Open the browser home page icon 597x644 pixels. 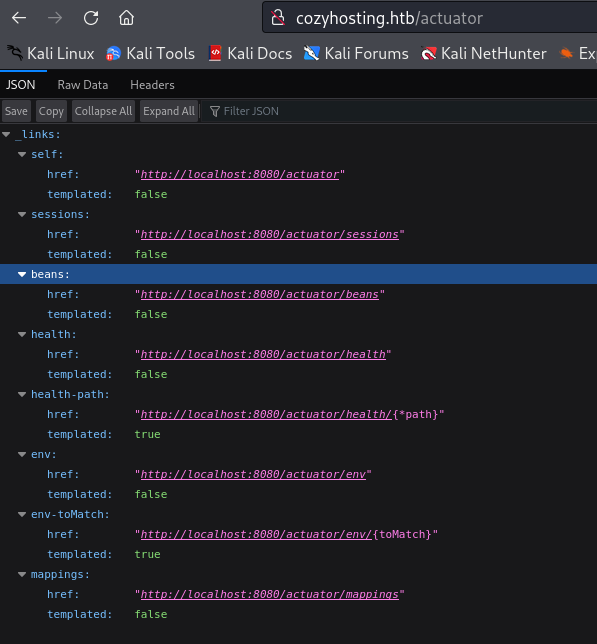click(x=126, y=18)
